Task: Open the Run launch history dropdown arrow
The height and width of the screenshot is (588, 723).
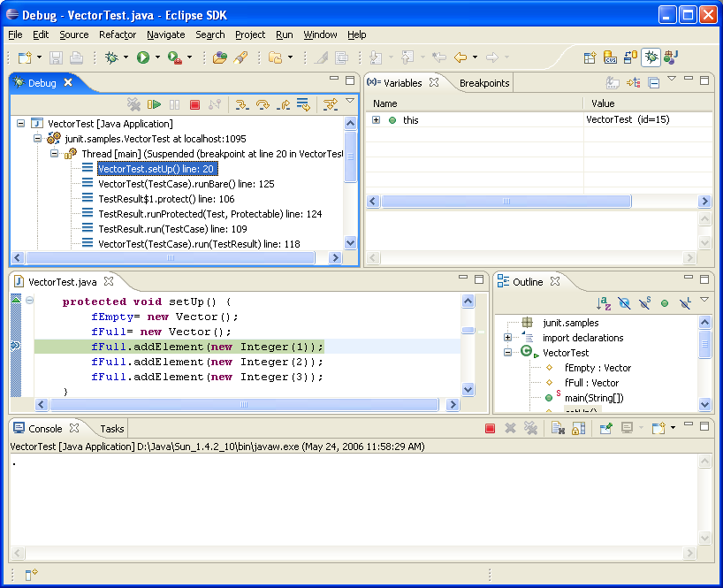Action: tap(157, 57)
